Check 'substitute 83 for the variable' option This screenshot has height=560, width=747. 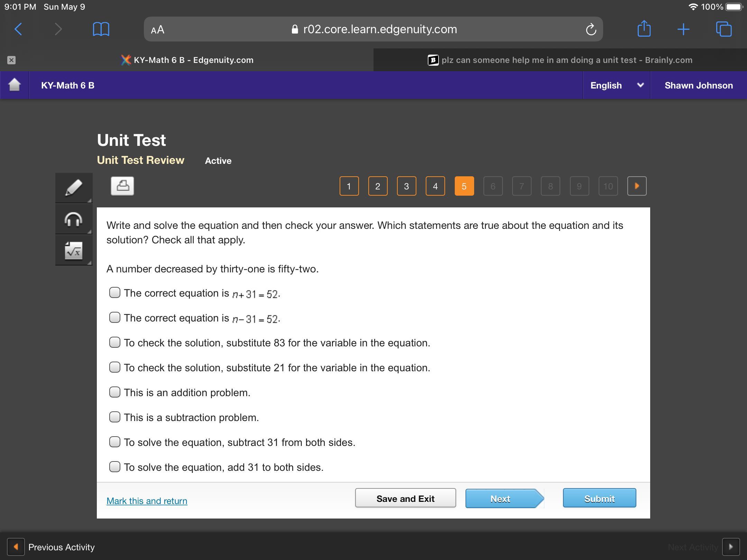click(x=115, y=342)
